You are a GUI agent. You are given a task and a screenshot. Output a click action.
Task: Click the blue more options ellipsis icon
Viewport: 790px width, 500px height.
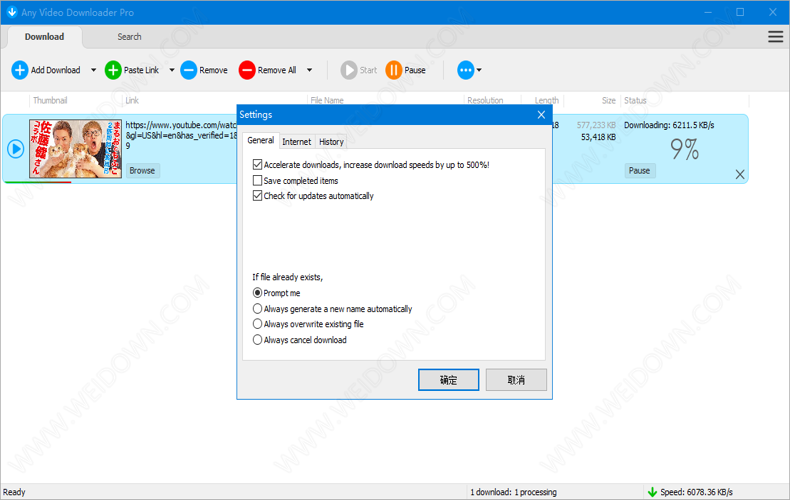coord(466,70)
